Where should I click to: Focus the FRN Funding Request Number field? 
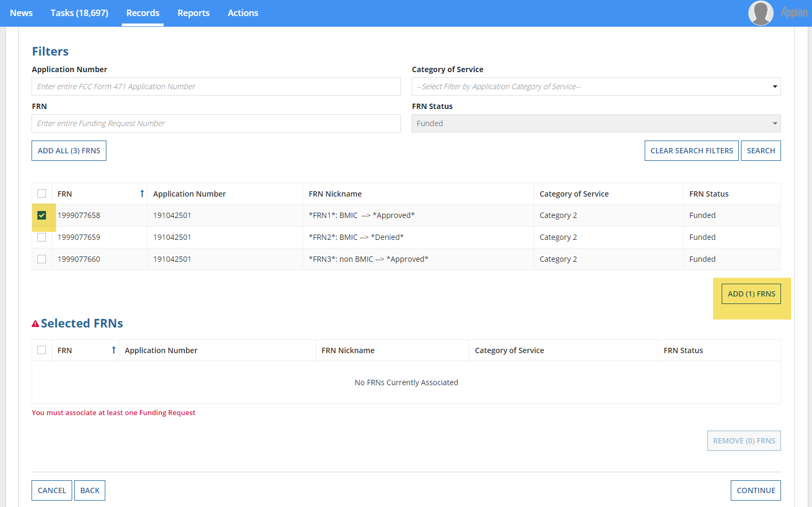pyautogui.click(x=216, y=123)
